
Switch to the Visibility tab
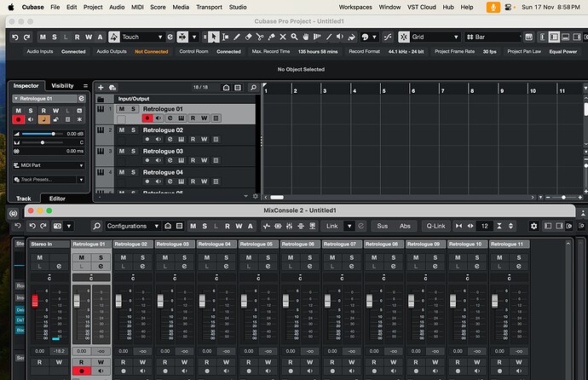click(62, 86)
